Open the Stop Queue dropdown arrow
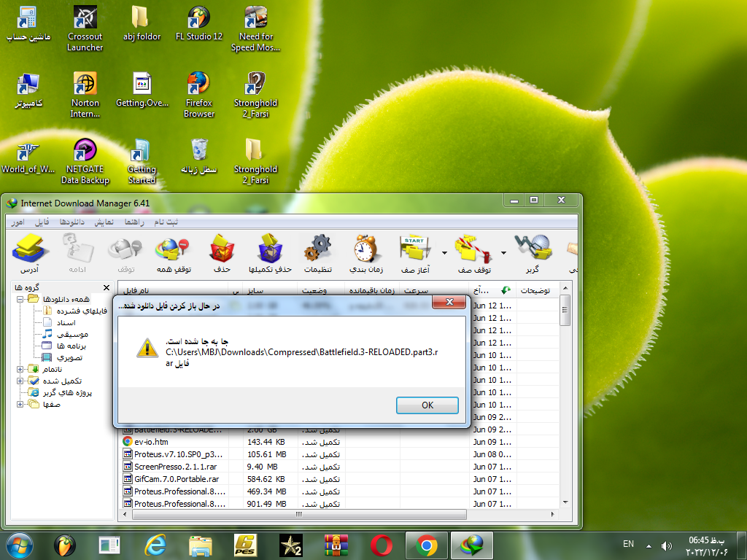 [x=503, y=253]
